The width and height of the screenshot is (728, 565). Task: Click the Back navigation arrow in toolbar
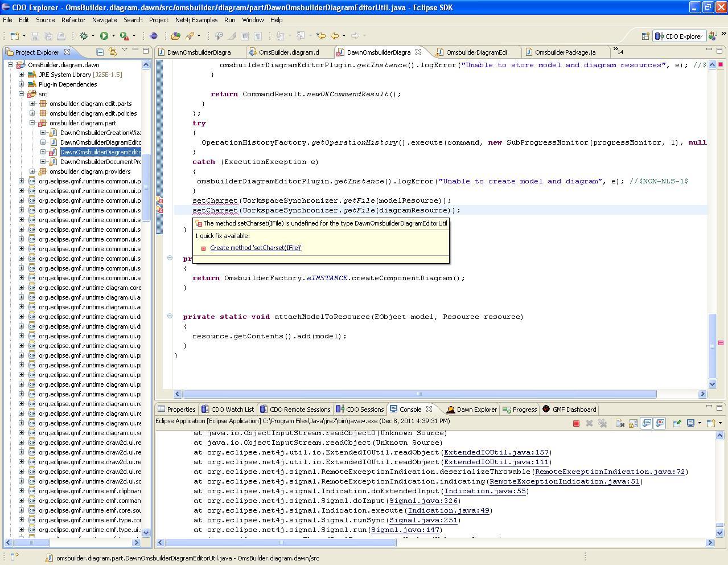335,36
